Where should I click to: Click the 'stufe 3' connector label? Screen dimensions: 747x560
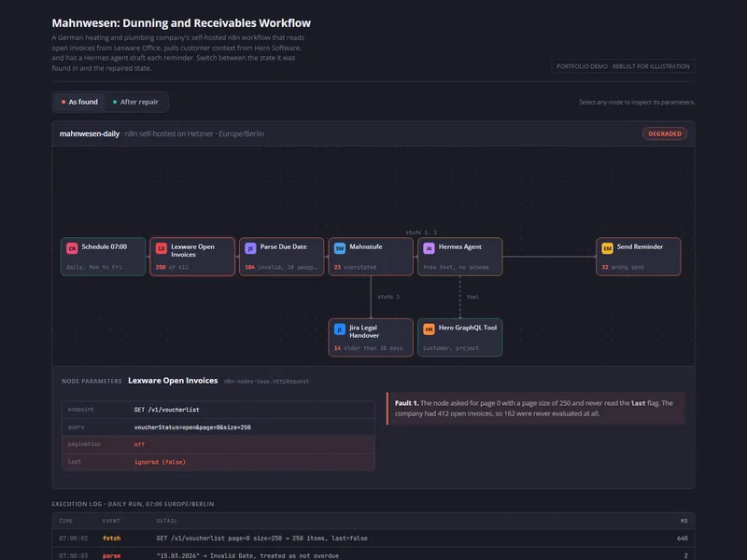pyautogui.click(x=388, y=297)
